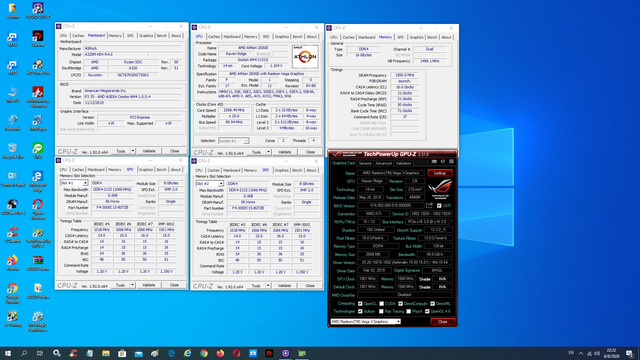Screen dimensions: 640x360
Task: Click the Lookup button in GPU-Z
Action: click(440, 173)
